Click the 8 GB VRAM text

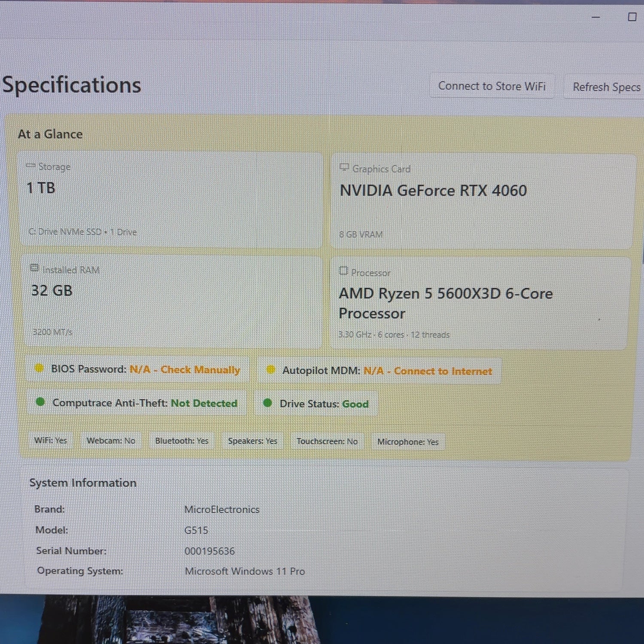click(361, 234)
